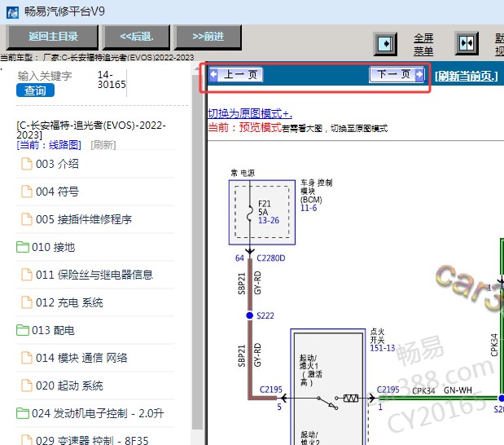
Task: Click the 14-30165 code text
Action: [112, 80]
